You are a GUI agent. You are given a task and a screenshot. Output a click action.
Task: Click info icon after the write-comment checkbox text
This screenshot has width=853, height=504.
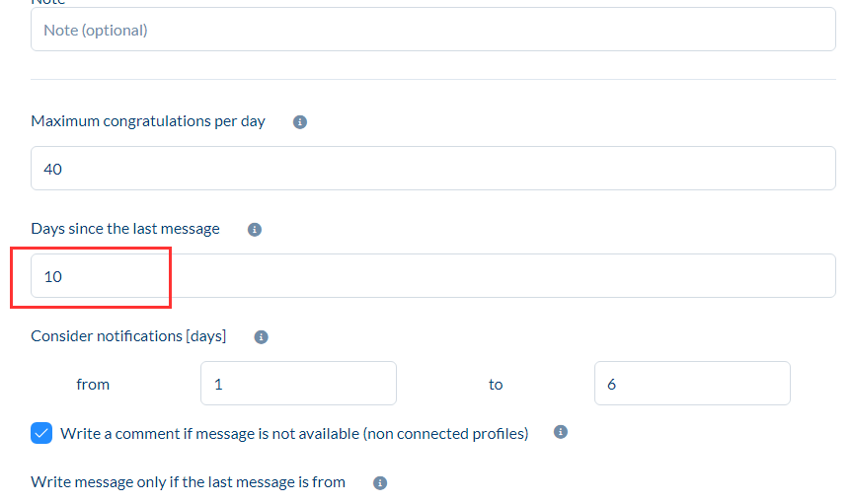point(561,432)
